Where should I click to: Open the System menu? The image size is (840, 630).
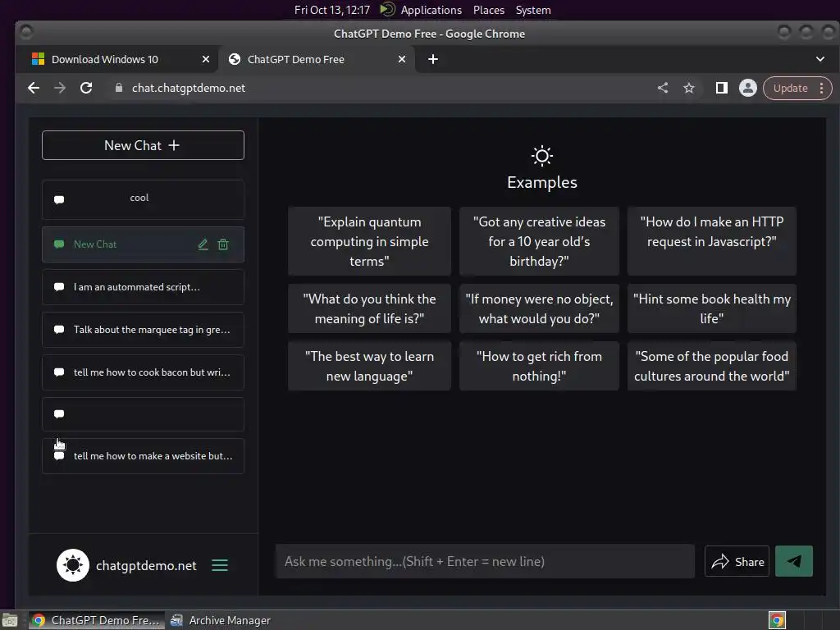pyautogui.click(x=533, y=10)
